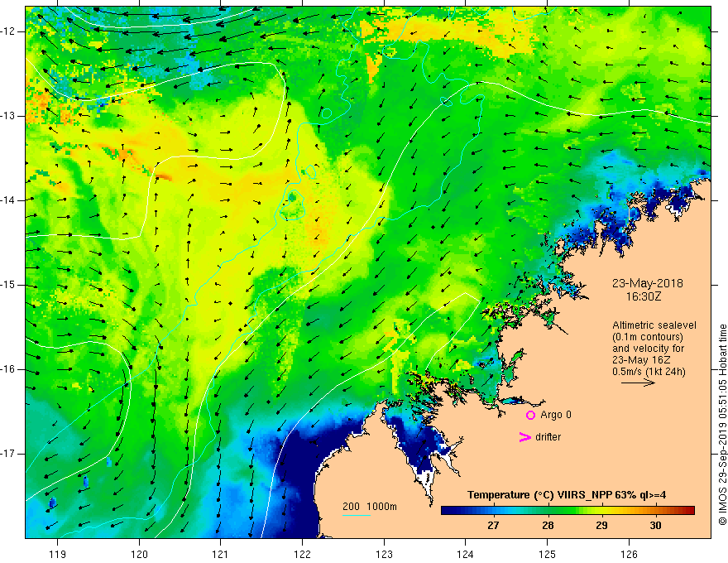Click longitude axis label 119
728x563 pixels.
(x=58, y=554)
